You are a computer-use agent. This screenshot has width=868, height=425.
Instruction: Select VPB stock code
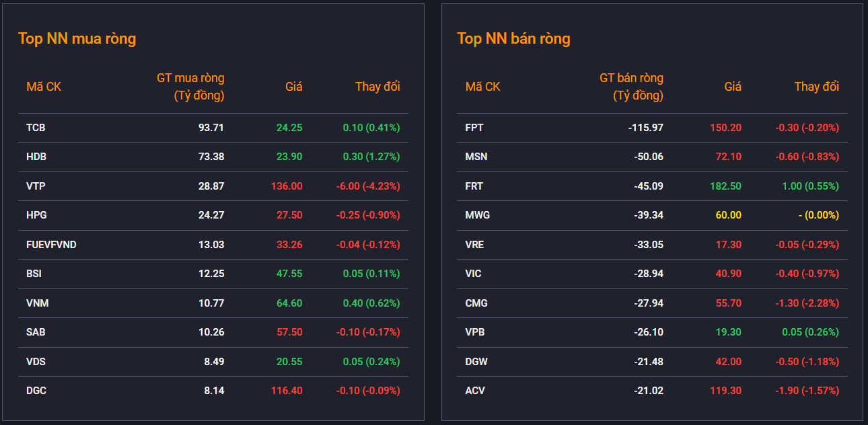click(x=475, y=332)
